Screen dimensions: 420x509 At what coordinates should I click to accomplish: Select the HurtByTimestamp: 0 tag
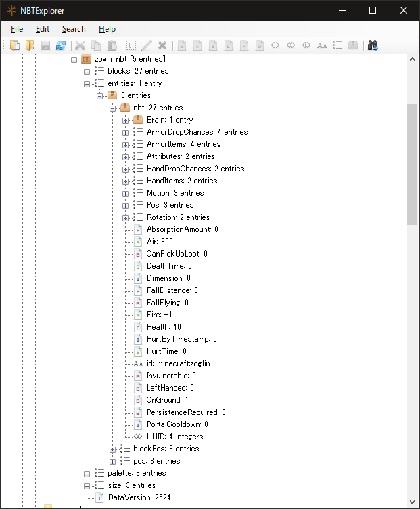(x=182, y=339)
